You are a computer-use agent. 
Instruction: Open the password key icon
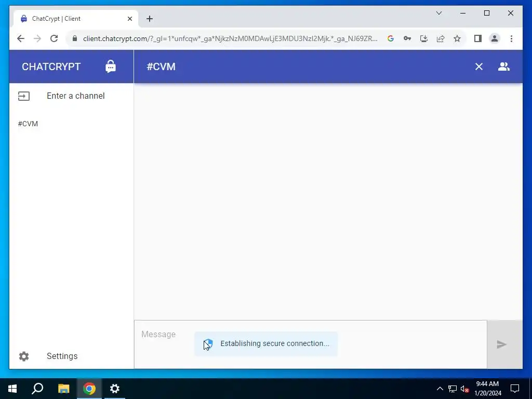pos(407,38)
